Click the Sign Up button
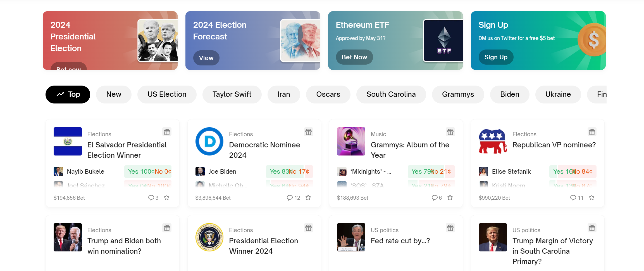 point(496,57)
